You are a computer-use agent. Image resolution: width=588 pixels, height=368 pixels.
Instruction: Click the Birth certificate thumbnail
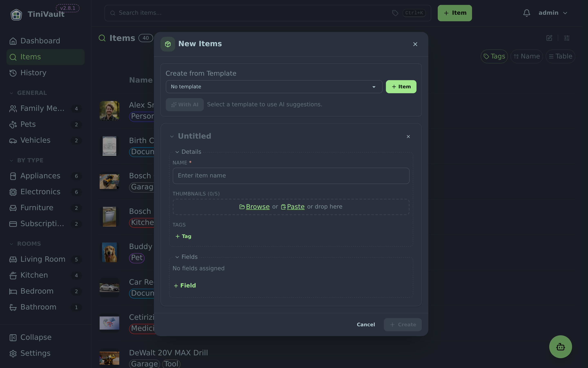(109, 146)
